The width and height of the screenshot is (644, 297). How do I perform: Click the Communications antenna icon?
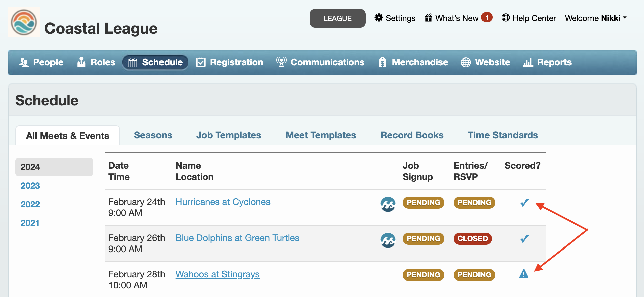pos(281,62)
